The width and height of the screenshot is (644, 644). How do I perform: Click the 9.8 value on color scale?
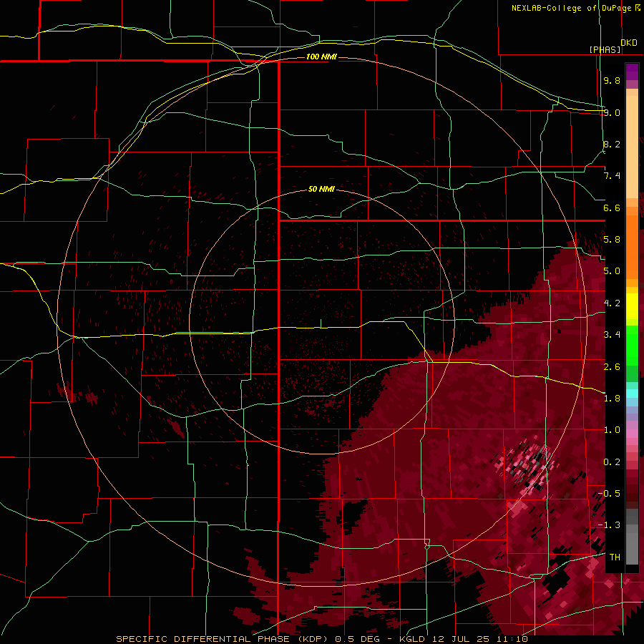tap(612, 80)
